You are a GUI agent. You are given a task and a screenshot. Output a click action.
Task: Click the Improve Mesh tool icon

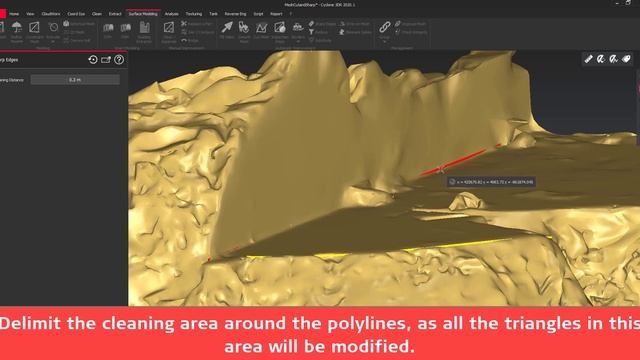tap(342, 24)
